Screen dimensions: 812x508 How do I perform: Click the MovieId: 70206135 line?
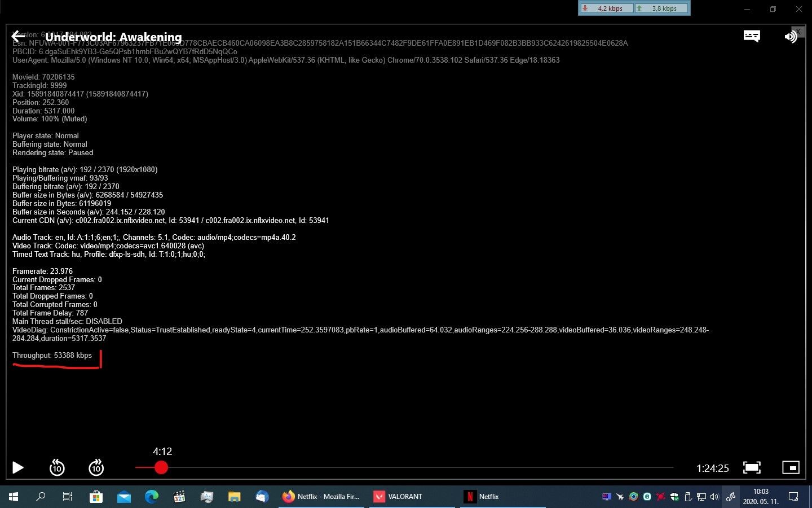[43, 77]
